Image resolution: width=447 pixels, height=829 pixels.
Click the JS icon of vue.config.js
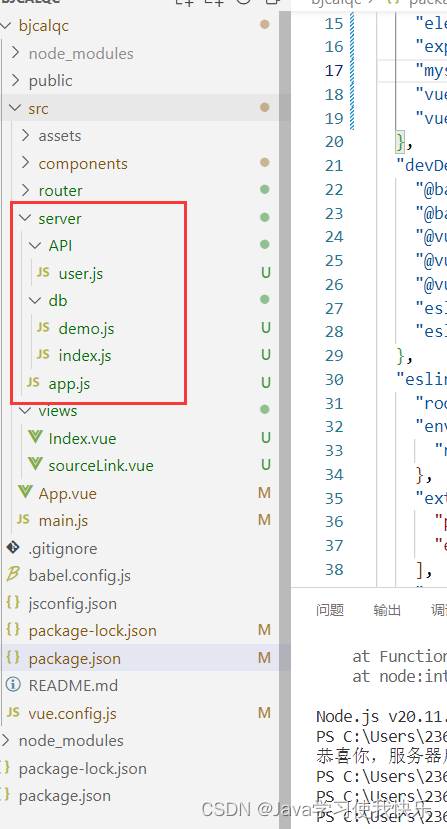coord(13,713)
